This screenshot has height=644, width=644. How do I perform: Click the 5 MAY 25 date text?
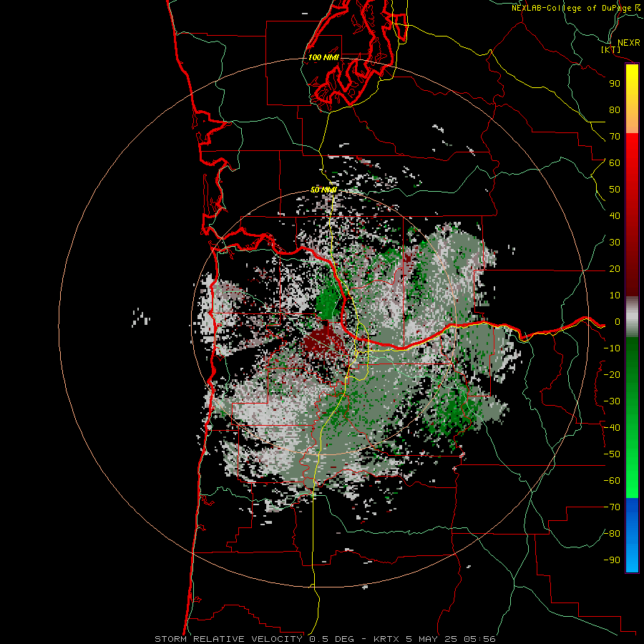tap(431, 639)
